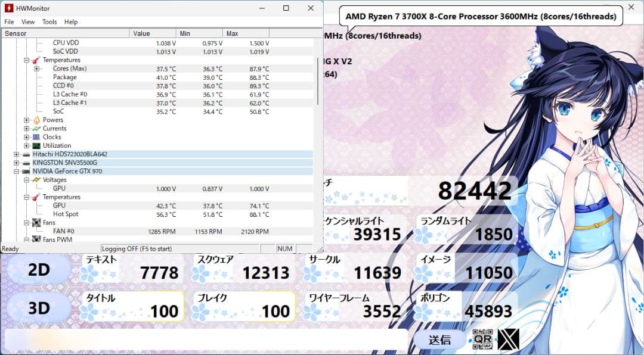Click the X (Twitter) share icon
Viewport: 644px width, 355px height.
(509, 340)
